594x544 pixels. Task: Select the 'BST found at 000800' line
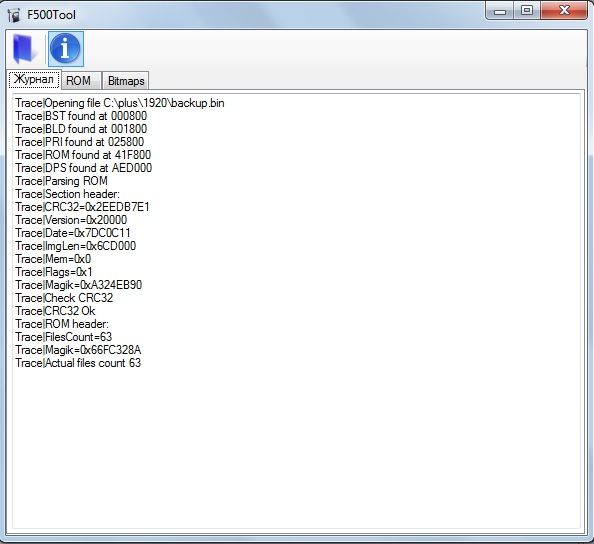81,116
